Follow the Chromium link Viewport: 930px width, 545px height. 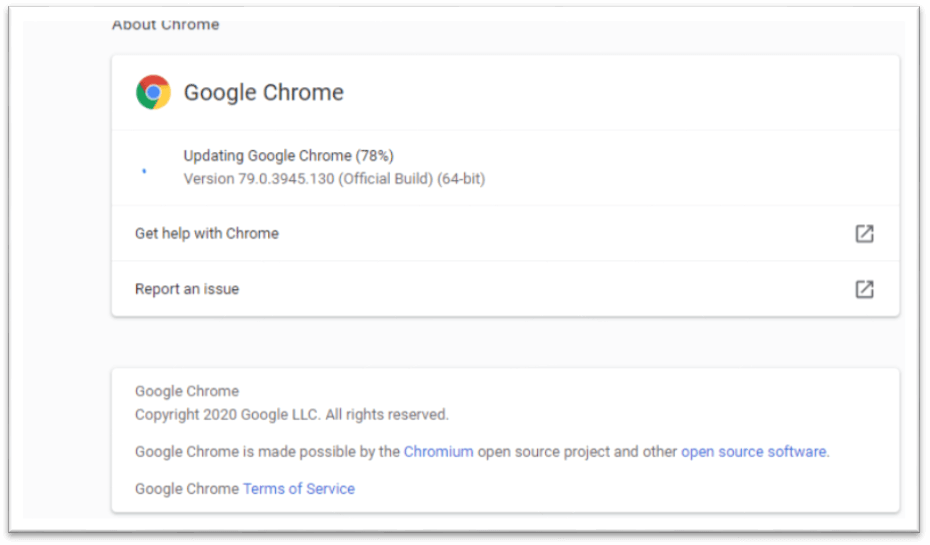coord(438,452)
